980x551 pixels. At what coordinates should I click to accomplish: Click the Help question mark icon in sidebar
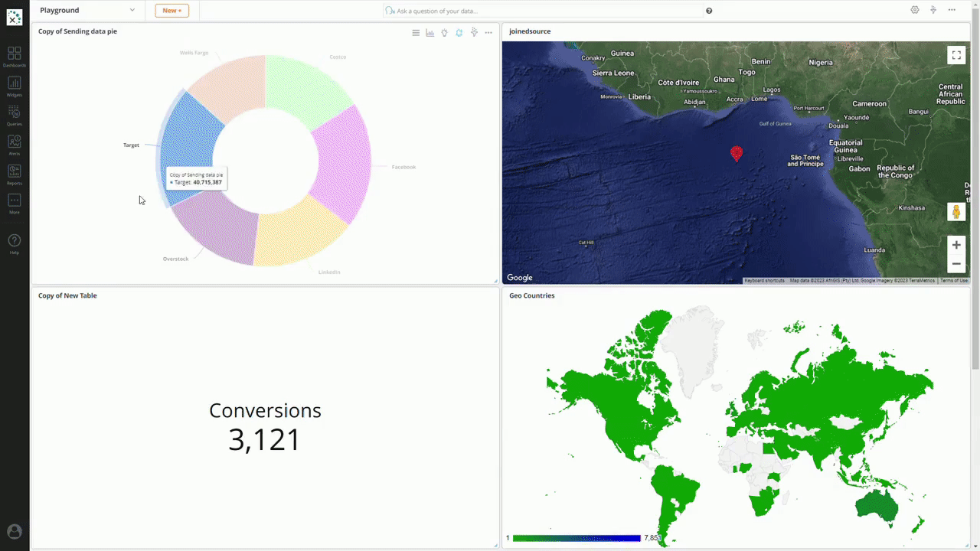[x=14, y=240]
